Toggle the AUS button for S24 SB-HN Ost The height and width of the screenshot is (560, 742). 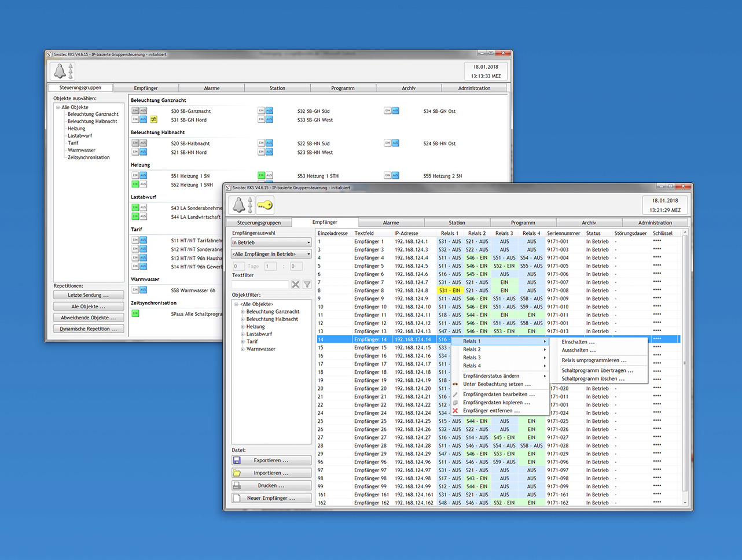click(x=395, y=143)
